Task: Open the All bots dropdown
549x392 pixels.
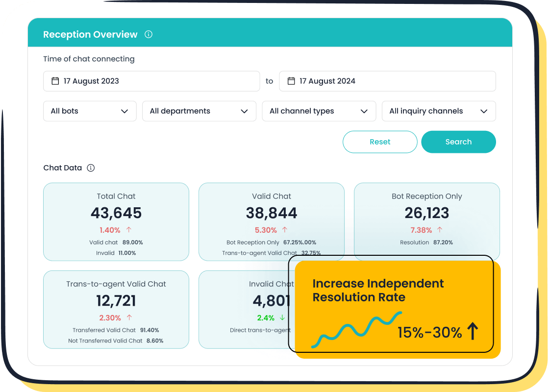Action: pos(89,111)
